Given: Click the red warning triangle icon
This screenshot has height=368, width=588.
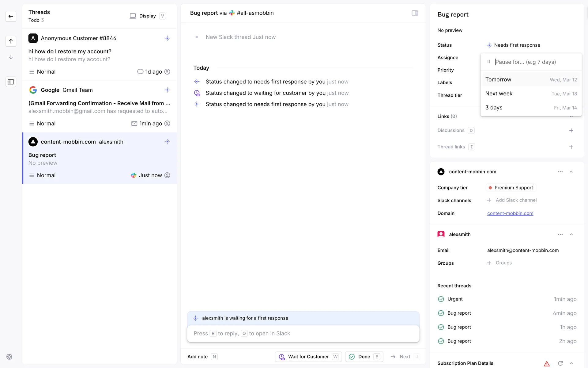Looking at the screenshot, I should point(547,364).
